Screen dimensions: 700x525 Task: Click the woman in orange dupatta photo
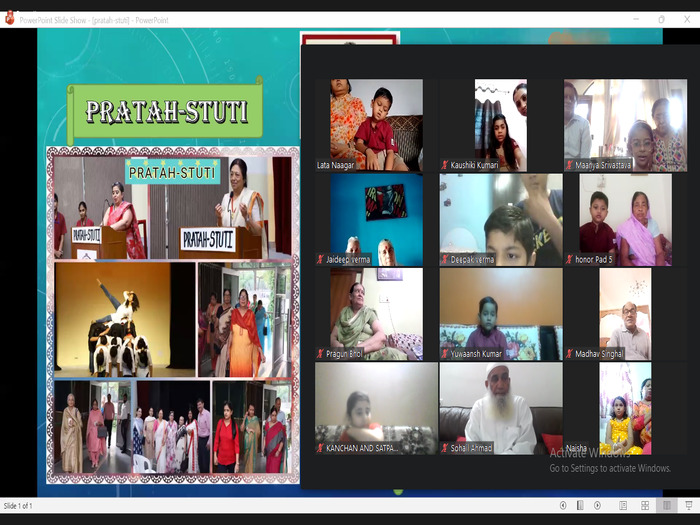coord(245,320)
